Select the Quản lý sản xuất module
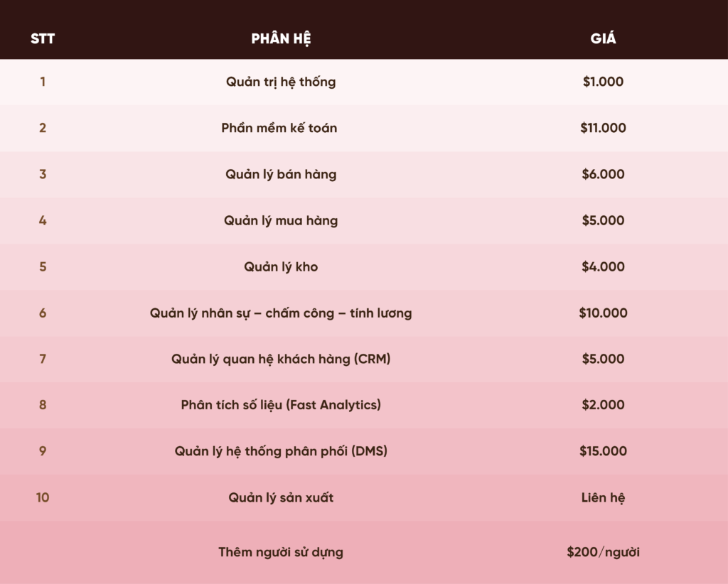The image size is (728, 584). (x=281, y=498)
